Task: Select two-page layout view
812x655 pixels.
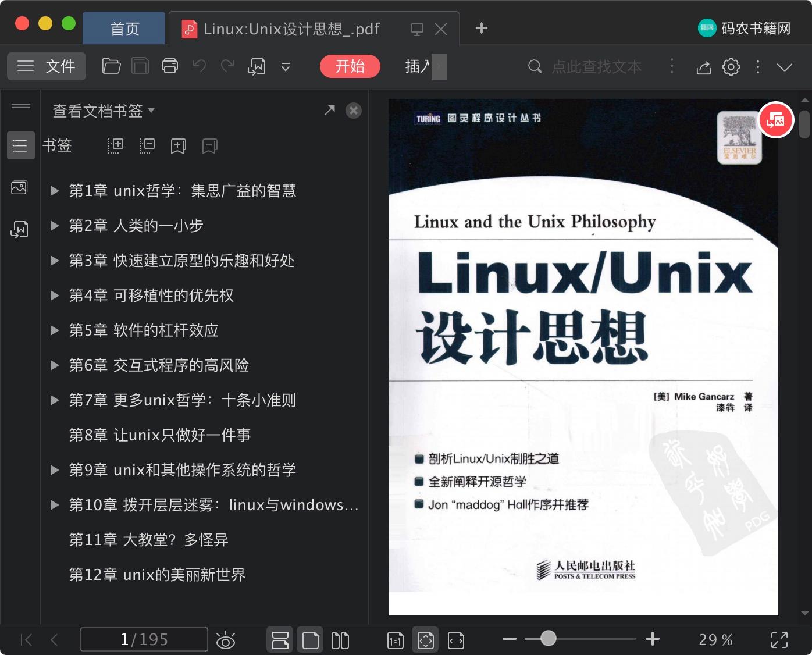Action: [340, 640]
